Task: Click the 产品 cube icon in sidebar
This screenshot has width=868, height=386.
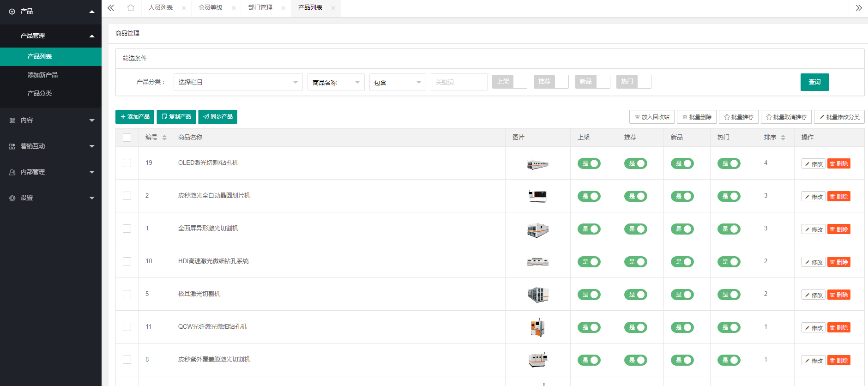Action: coord(12,12)
